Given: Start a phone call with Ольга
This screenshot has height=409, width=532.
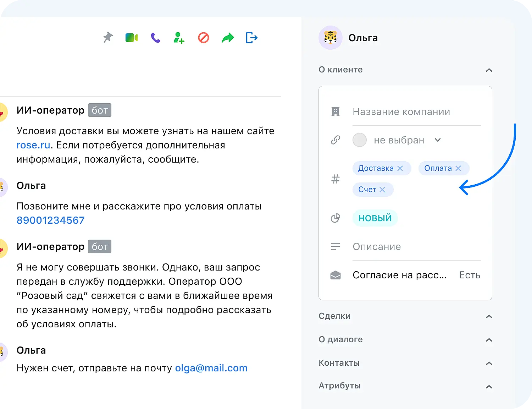Looking at the screenshot, I should tap(155, 37).
